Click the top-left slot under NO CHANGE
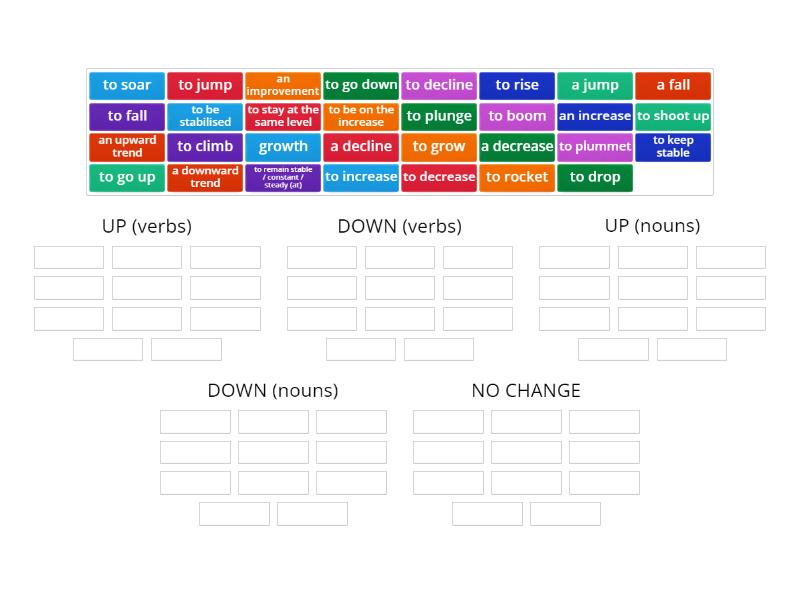This screenshot has height=600, width=800. click(x=448, y=421)
